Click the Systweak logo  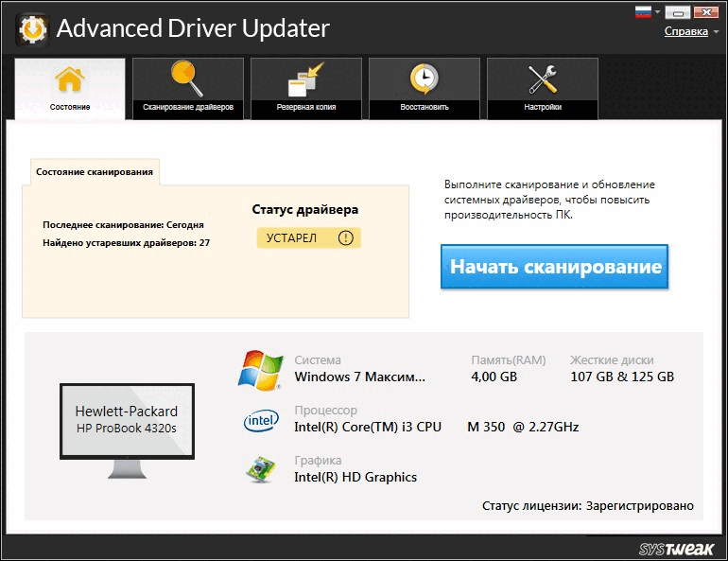click(x=676, y=549)
